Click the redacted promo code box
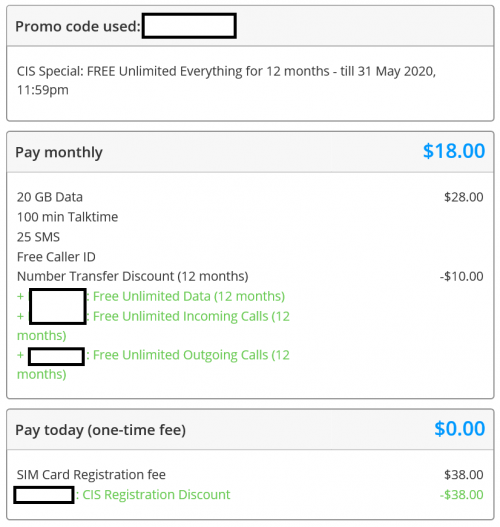 pos(189,26)
